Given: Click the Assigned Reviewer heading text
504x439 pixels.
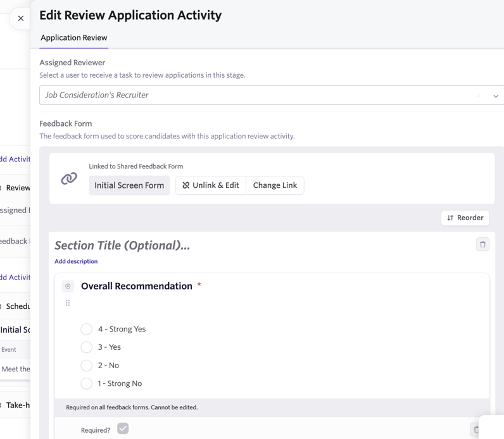Looking at the screenshot, I should (72, 63).
